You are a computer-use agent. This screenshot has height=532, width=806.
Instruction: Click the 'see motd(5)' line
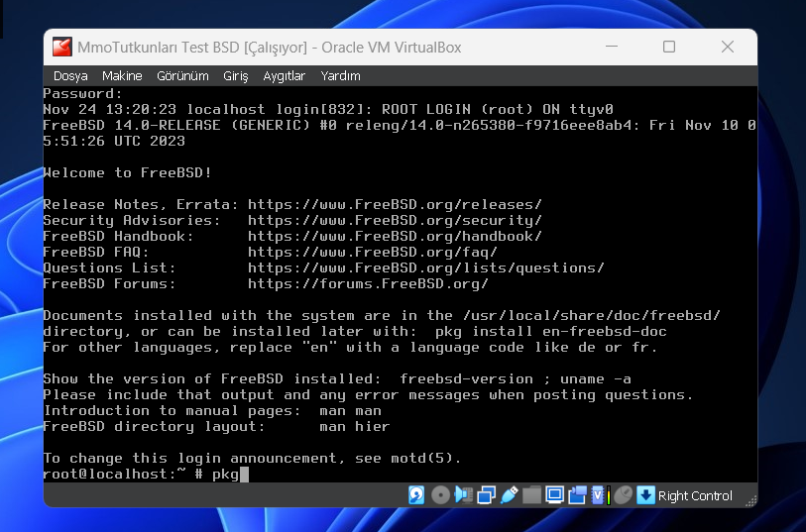(253, 458)
